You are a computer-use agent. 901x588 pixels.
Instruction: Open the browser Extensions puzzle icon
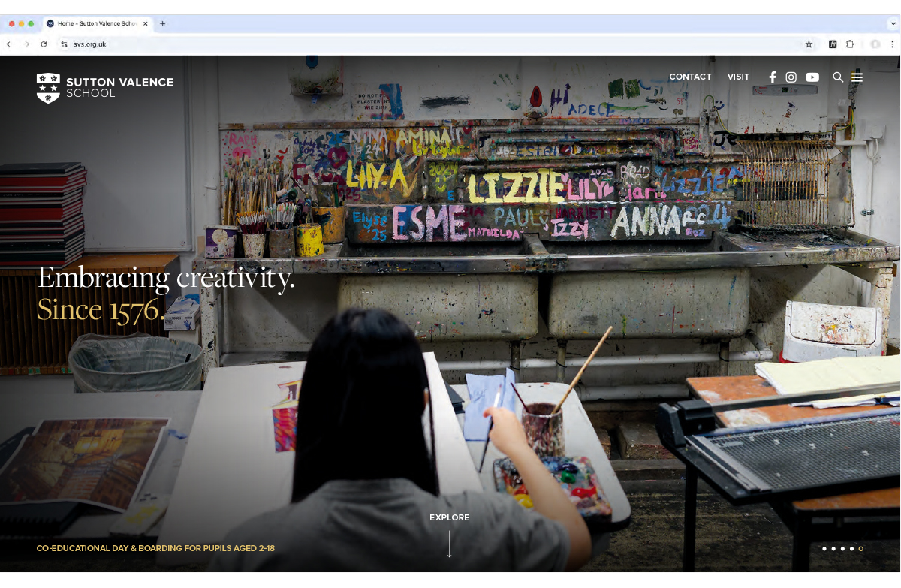(x=850, y=44)
